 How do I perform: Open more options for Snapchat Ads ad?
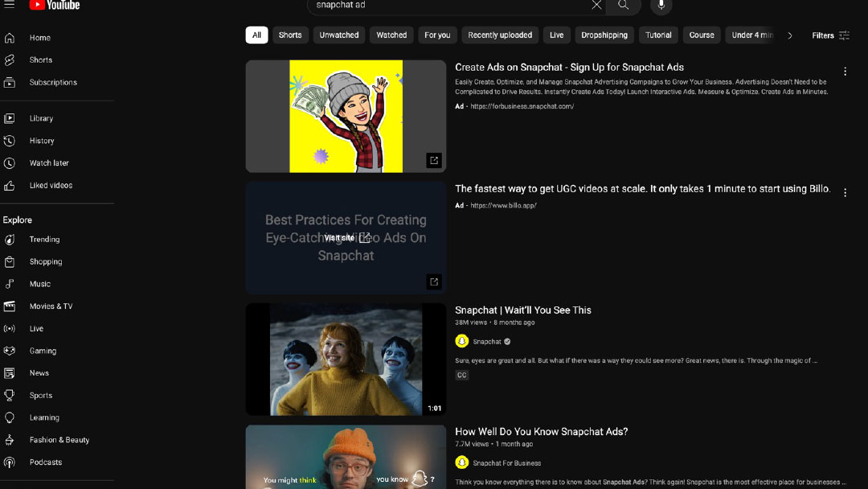[845, 72]
